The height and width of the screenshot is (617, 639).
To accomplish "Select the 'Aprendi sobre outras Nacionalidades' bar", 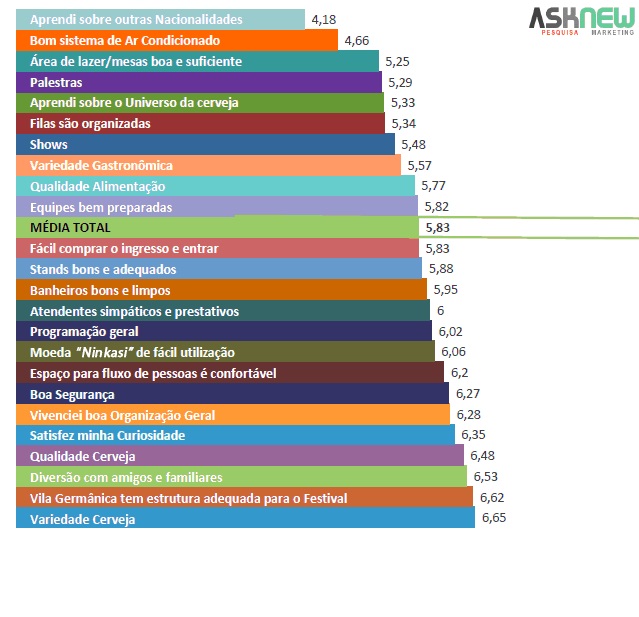I will pyautogui.click(x=160, y=20).
